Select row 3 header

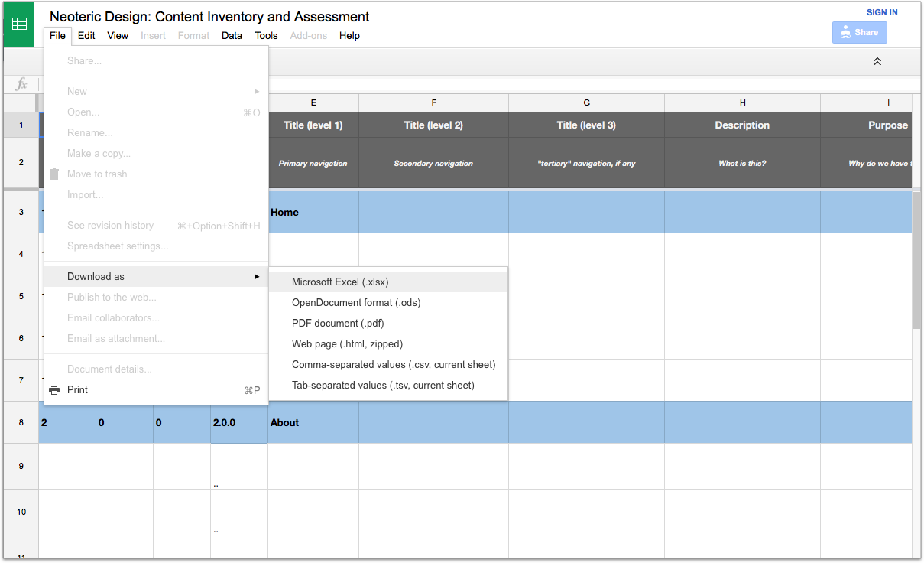[x=21, y=212]
